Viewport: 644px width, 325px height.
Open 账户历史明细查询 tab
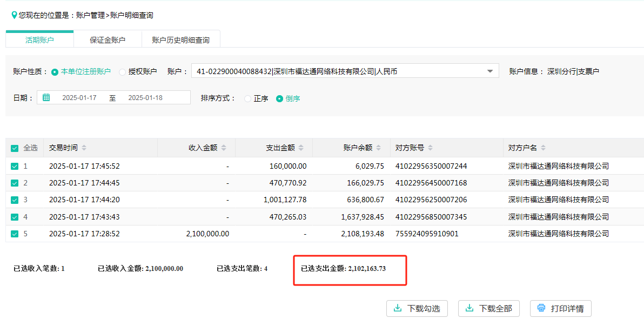(180, 40)
